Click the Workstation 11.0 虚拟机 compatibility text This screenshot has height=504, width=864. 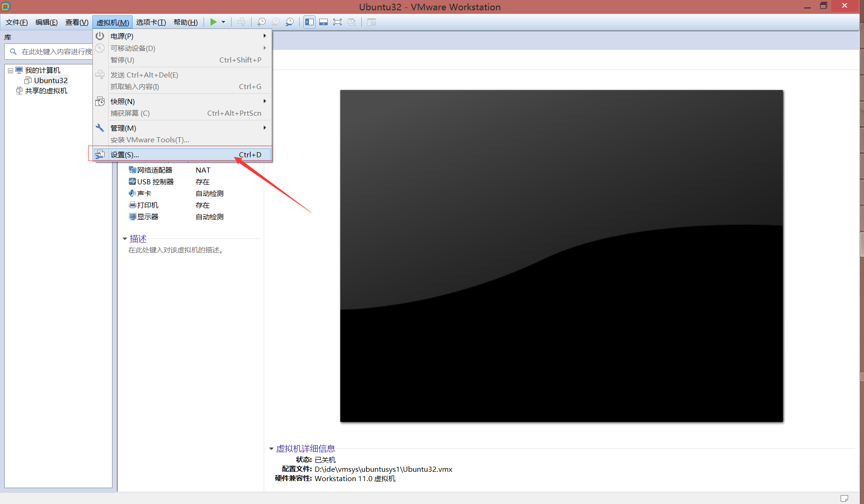click(x=355, y=478)
